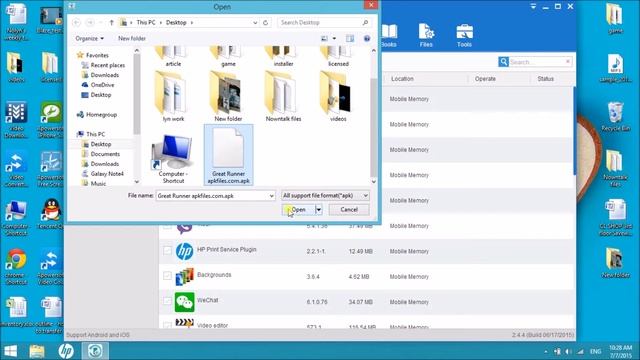Screen dimensions: 640x360
Task: Open the Tools tab in phone manager
Action: tap(464, 36)
